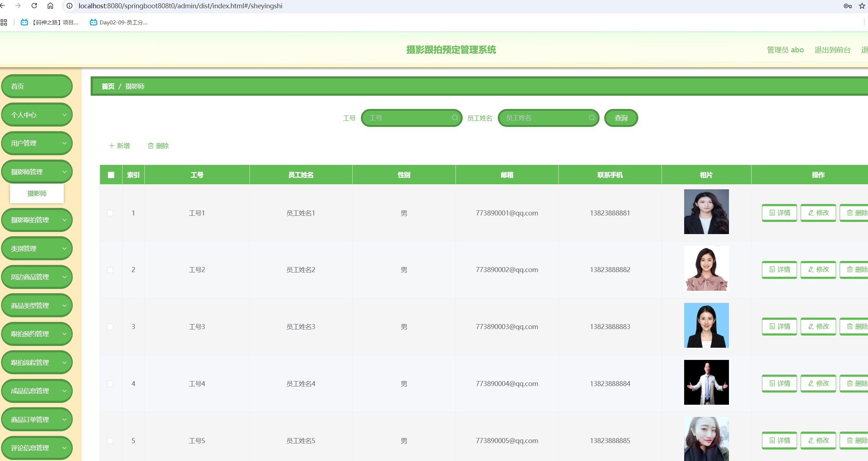This screenshot has width=868, height=461.
Task: Expand the 用户管理 menu
Action: coord(37,143)
